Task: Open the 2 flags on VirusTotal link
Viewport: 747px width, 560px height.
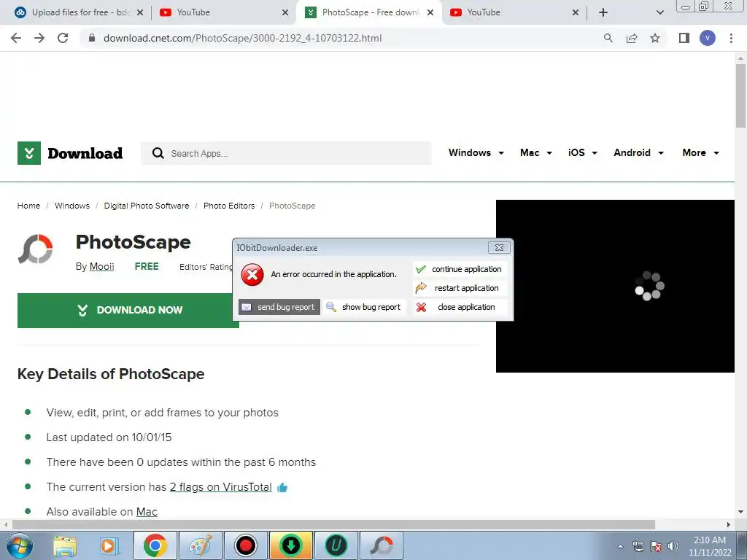Action: 220,487
